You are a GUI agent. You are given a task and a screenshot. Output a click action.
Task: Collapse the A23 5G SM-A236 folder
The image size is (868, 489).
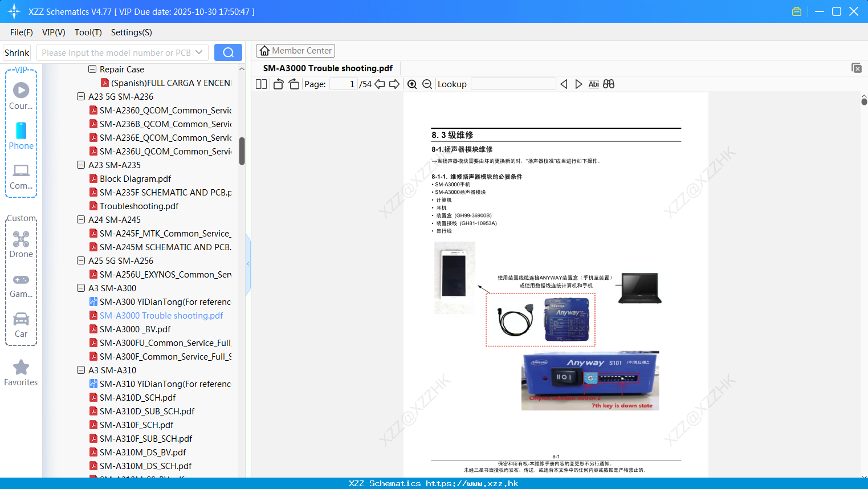click(81, 96)
